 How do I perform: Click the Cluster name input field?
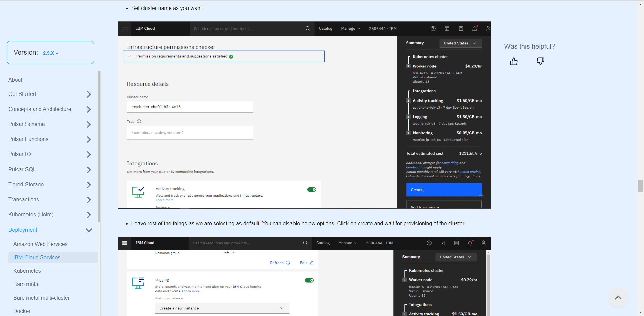pyautogui.click(x=190, y=107)
